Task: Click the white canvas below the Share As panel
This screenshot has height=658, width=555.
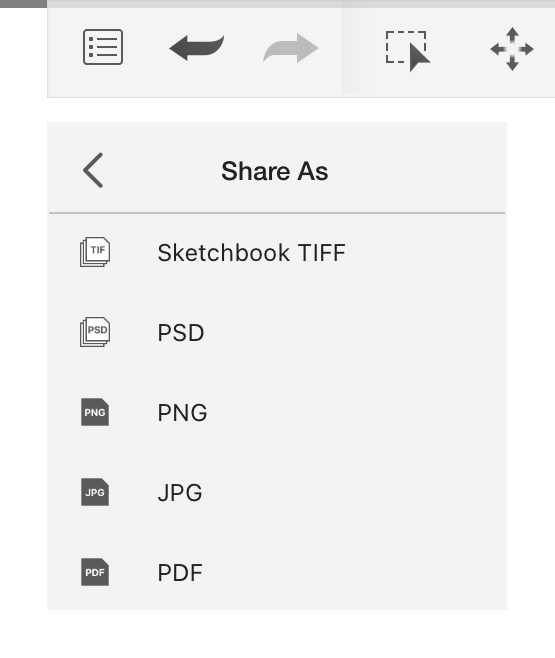Action: coord(277,634)
